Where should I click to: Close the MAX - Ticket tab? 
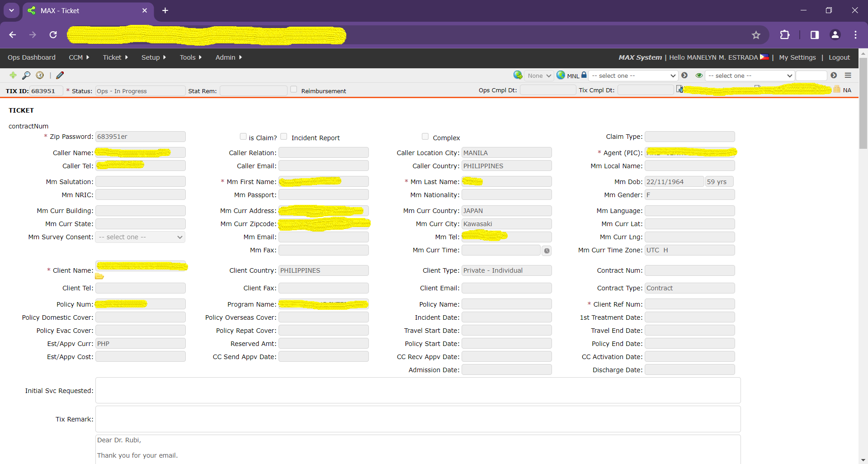point(145,10)
